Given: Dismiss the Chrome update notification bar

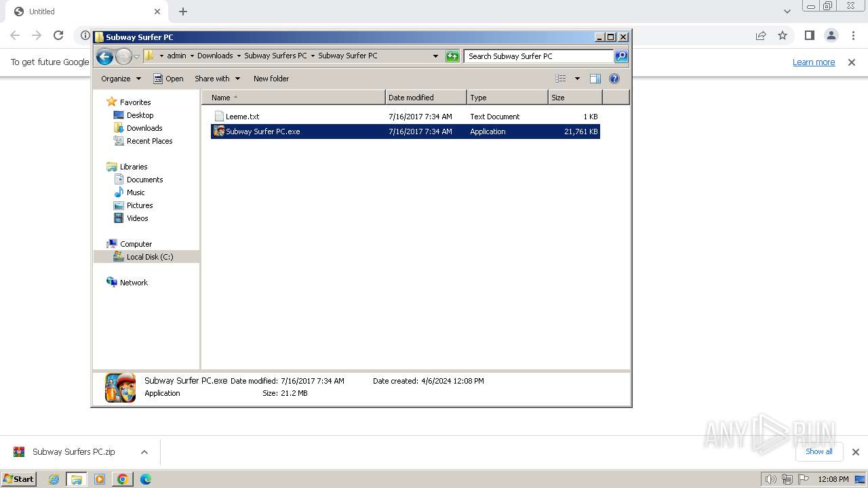Looking at the screenshot, I should tap(852, 62).
